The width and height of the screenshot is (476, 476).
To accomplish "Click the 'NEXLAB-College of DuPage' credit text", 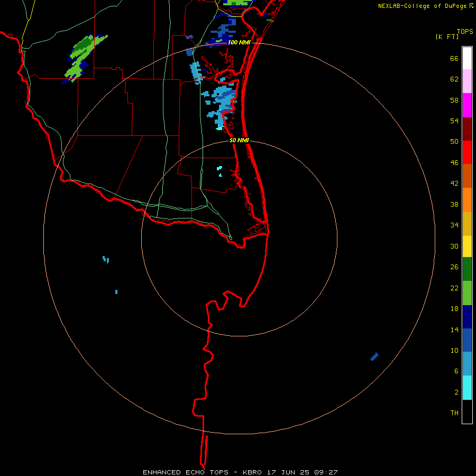I will (422, 6).
